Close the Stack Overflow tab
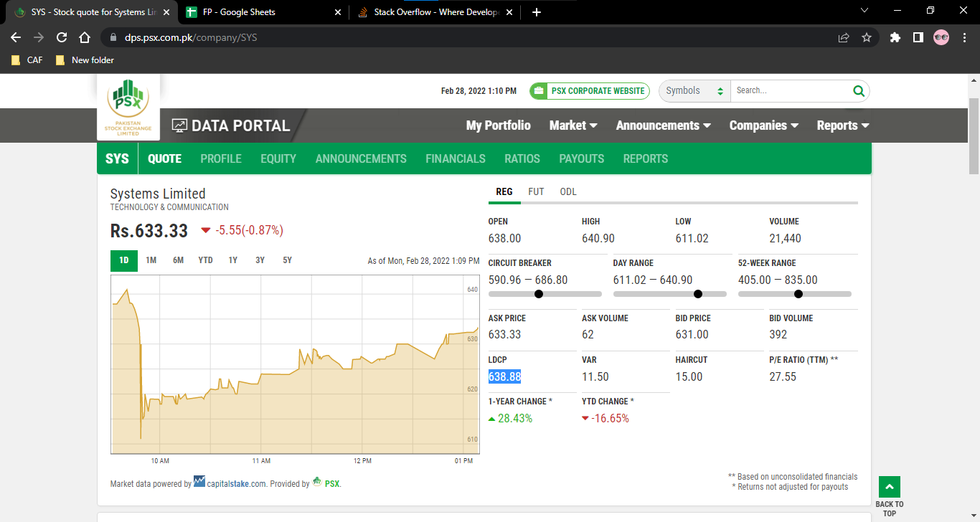The width and height of the screenshot is (980, 522). pyautogui.click(x=511, y=12)
